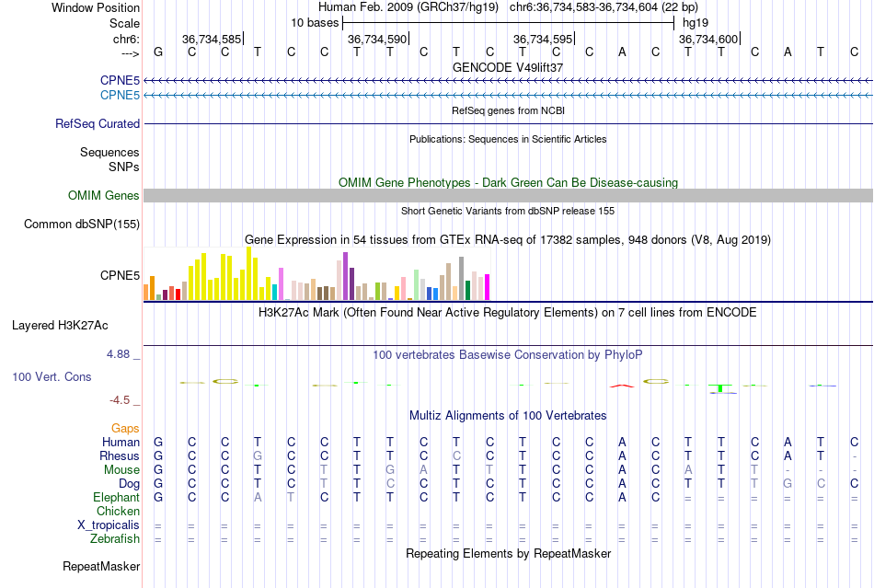Click the Layered H3K27Ac track label

tap(60, 326)
